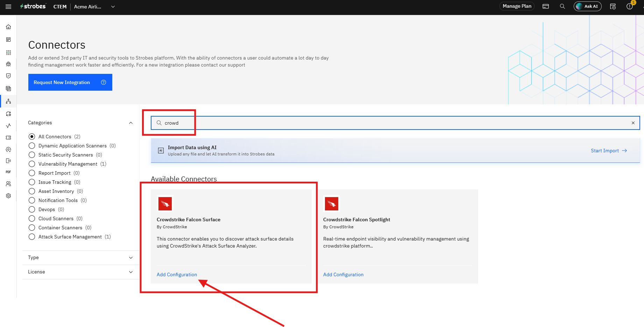Select Static Security Scanners category

[x=32, y=155]
